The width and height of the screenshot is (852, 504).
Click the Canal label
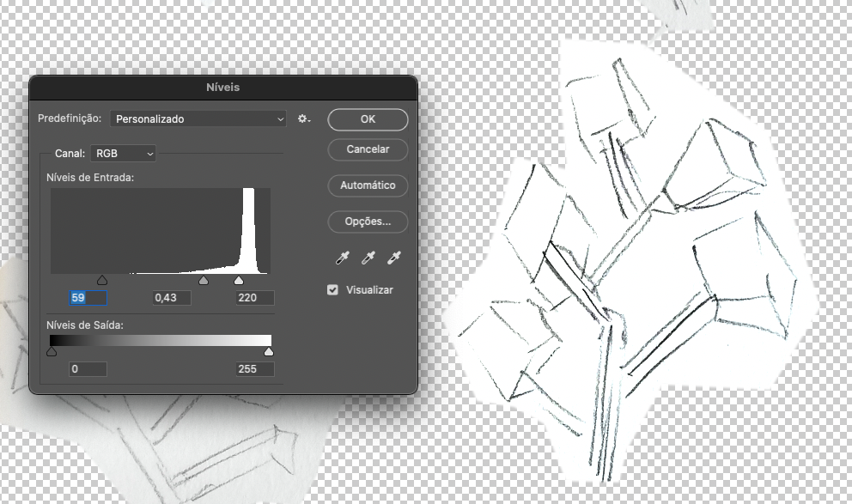click(x=70, y=154)
